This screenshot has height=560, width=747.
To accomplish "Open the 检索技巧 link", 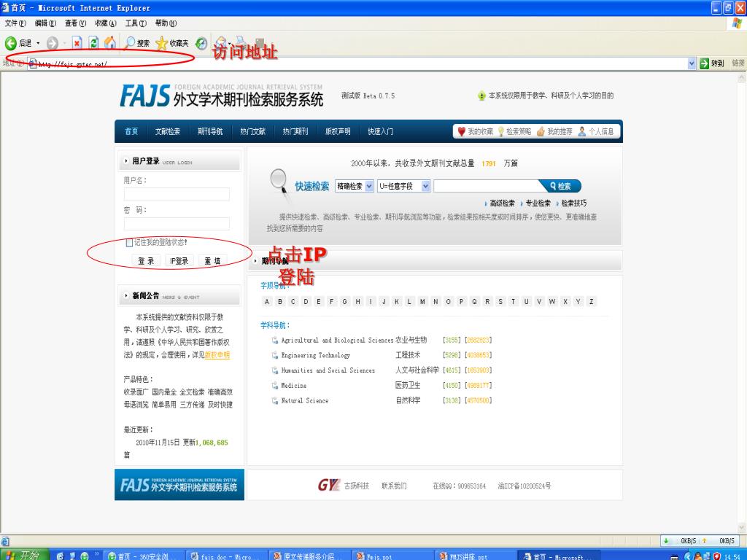I will click(573, 203).
